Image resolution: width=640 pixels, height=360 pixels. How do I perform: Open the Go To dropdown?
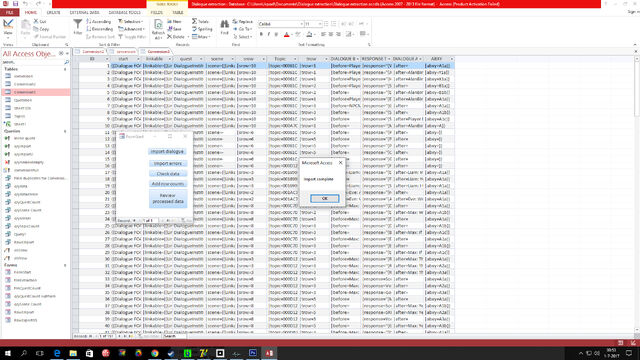pyautogui.click(x=243, y=29)
